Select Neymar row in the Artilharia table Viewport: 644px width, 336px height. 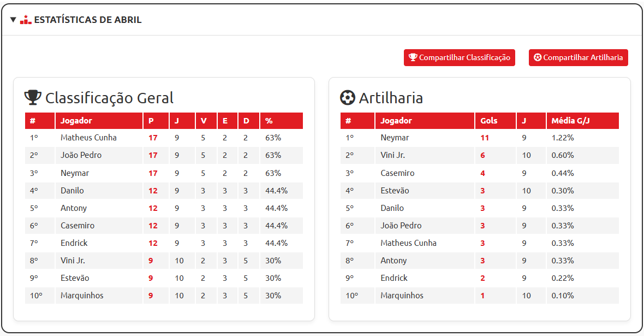(x=395, y=138)
